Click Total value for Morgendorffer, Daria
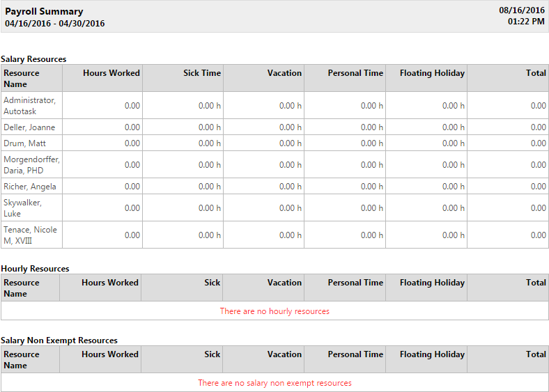549x392 pixels. pos(538,165)
